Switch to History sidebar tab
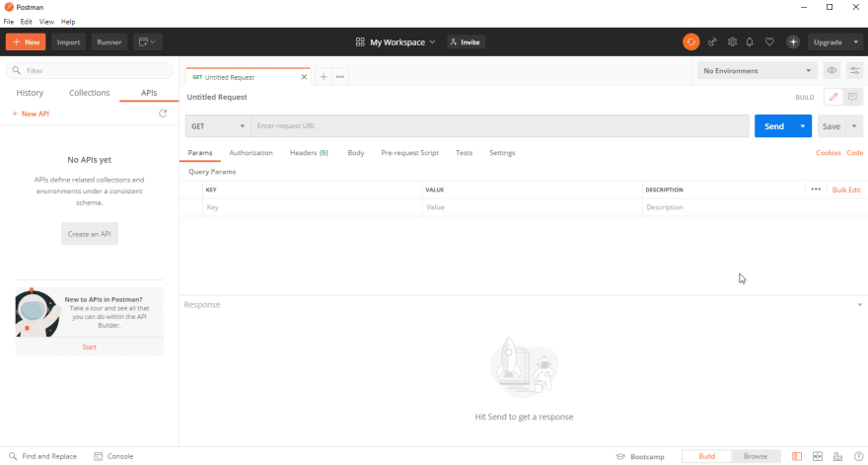 (30, 93)
